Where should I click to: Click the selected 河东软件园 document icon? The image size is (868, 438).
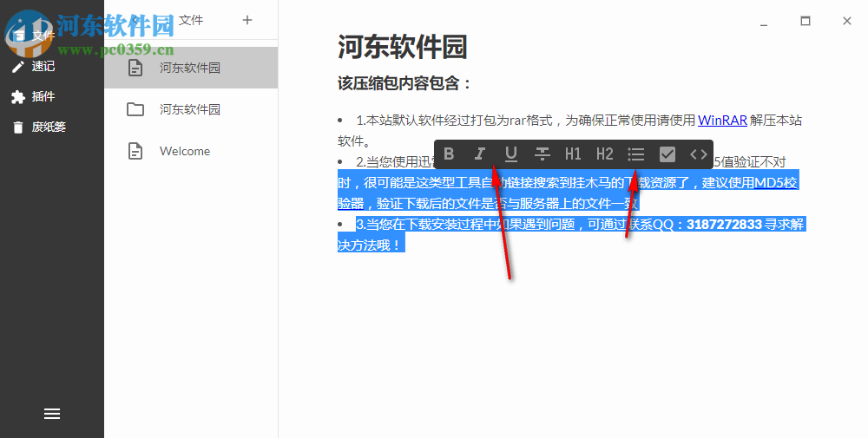tap(135, 68)
